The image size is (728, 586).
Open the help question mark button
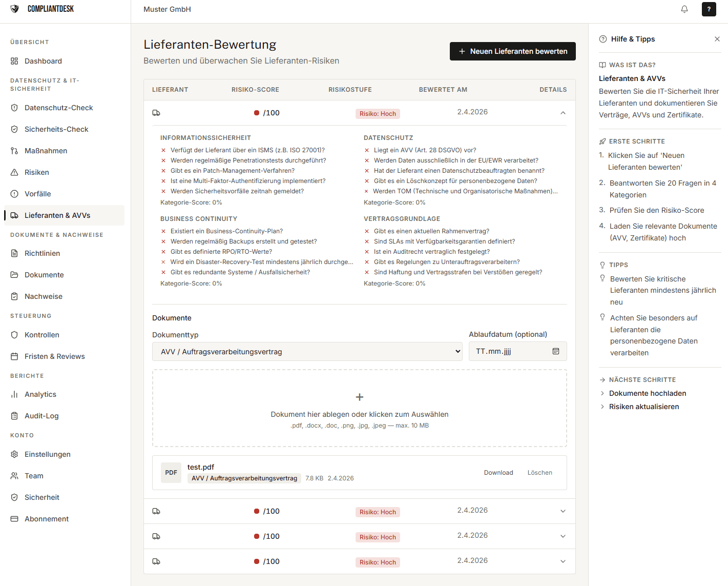(709, 9)
